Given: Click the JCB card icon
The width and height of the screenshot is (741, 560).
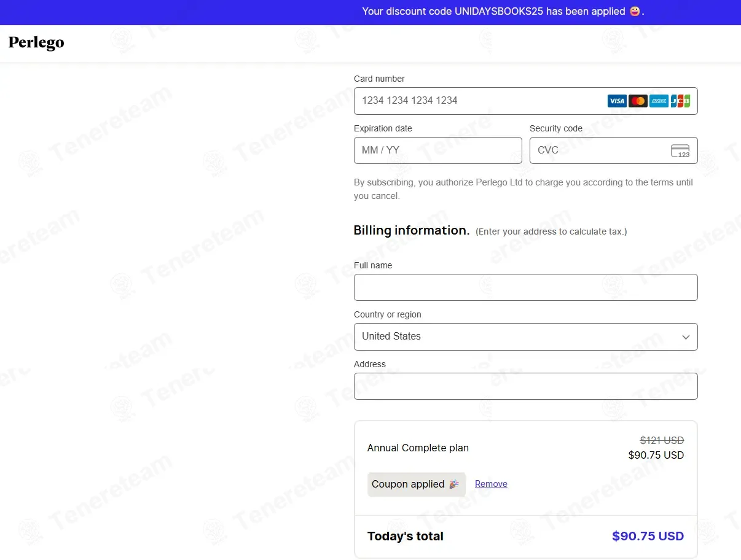Looking at the screenshot, I should click(x=680, y=101).
